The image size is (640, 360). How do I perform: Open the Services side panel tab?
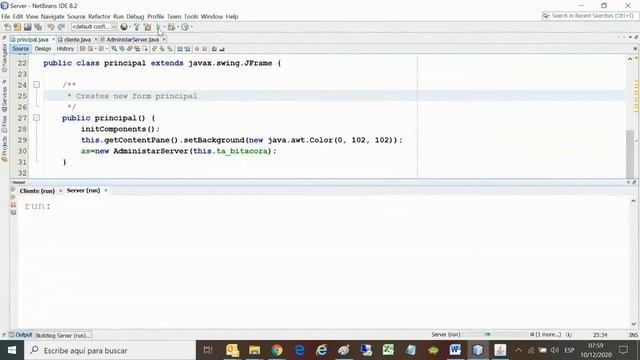[x=4, y=98]
